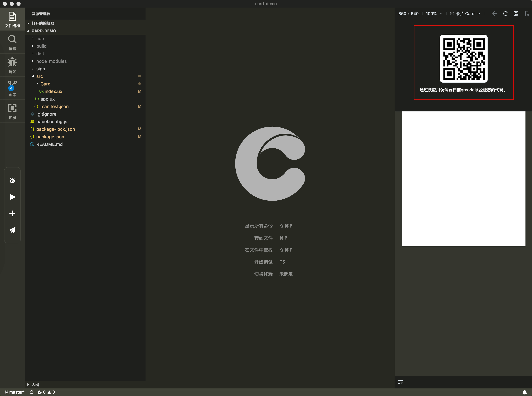
Task: Toggle the device icon in preview toolbar
Action: [x=527, y=14]
